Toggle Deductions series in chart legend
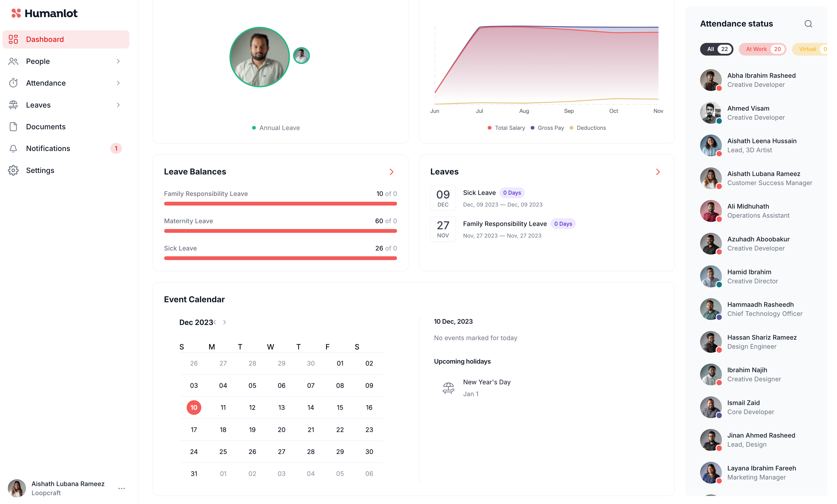This screenshot has width=837, height=504. click(588, 128)
